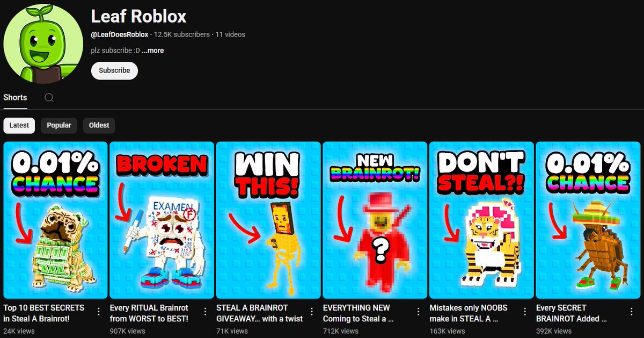Click the 907K views label
The width and height of the screenshot is (644, 338).
click(x=127, y=331)
